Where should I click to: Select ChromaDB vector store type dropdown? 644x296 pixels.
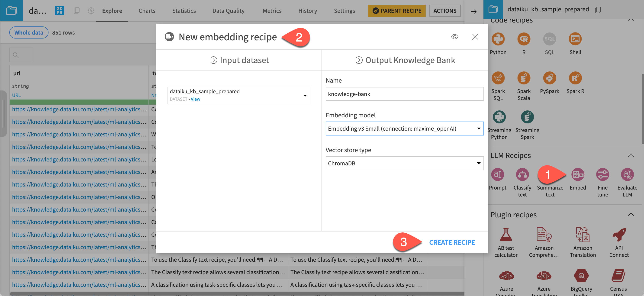(404, 163)
